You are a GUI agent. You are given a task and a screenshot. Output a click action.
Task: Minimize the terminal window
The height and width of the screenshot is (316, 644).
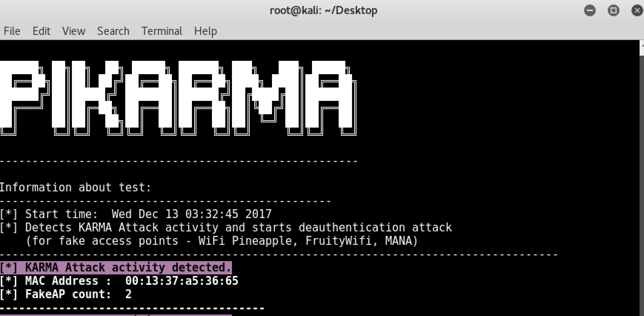coord(590,10)
